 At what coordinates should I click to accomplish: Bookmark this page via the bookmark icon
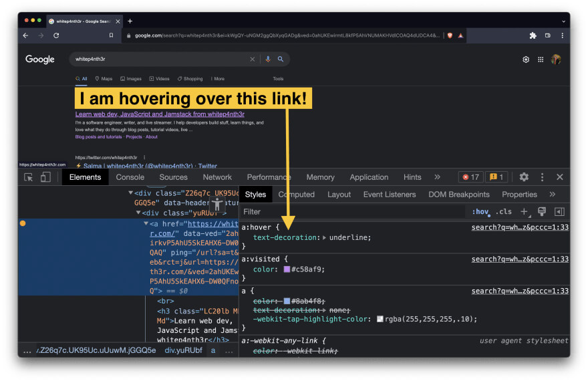[x=111, y=35]
